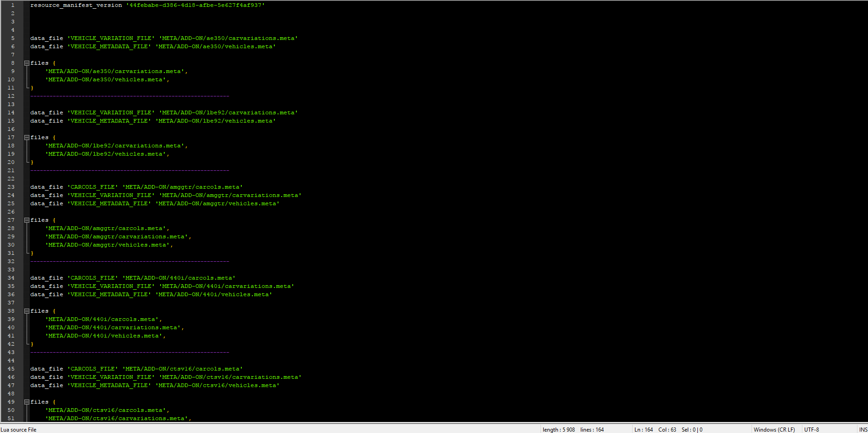Image resolution: width=868 pixels, height=433 pixels.
Task: Click the Lua source File status label
Action: tap(18, 429)
